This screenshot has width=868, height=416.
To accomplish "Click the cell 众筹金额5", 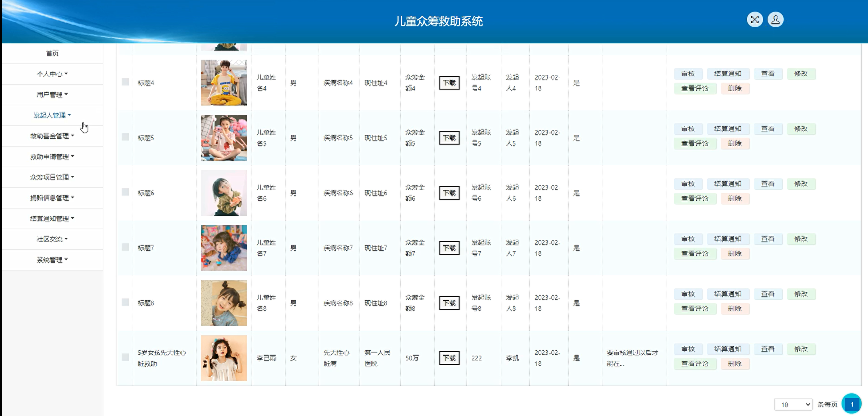I will pyautogui.click(x=415, y=138).
